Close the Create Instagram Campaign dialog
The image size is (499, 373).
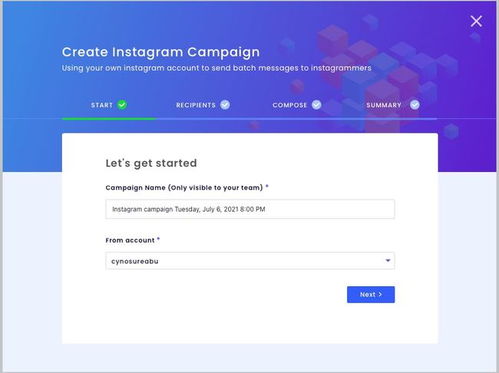[476, 21]
